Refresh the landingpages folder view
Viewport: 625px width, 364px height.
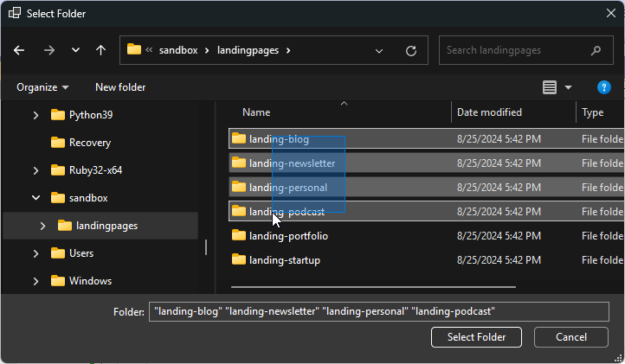click(411, 50)
